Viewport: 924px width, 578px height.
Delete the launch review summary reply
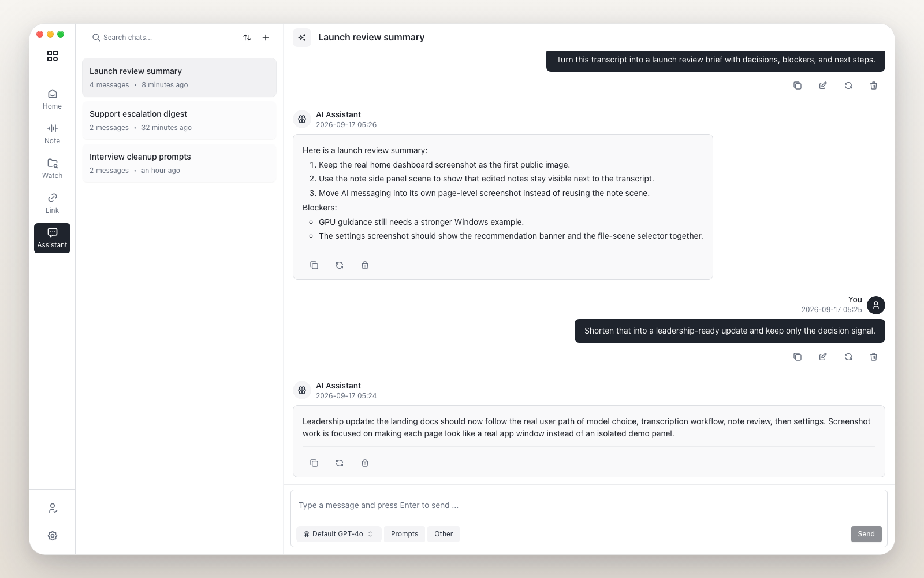[x=365, y=265]
